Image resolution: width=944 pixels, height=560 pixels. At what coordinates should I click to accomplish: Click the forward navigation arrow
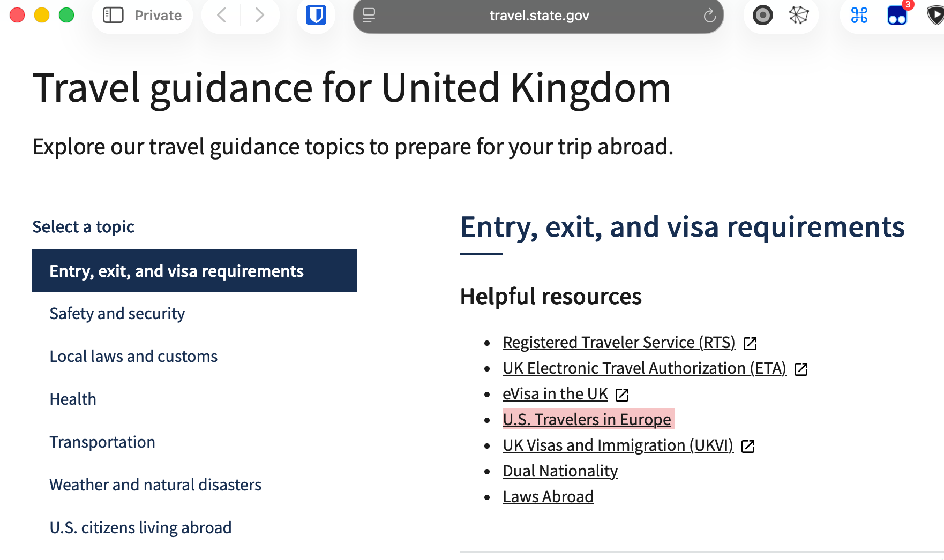[x=260, y=16]
